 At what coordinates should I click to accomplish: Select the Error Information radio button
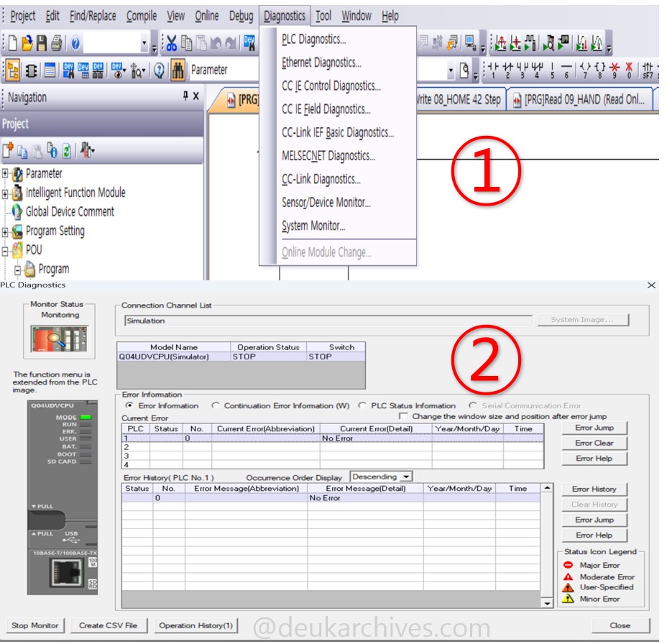129,405
